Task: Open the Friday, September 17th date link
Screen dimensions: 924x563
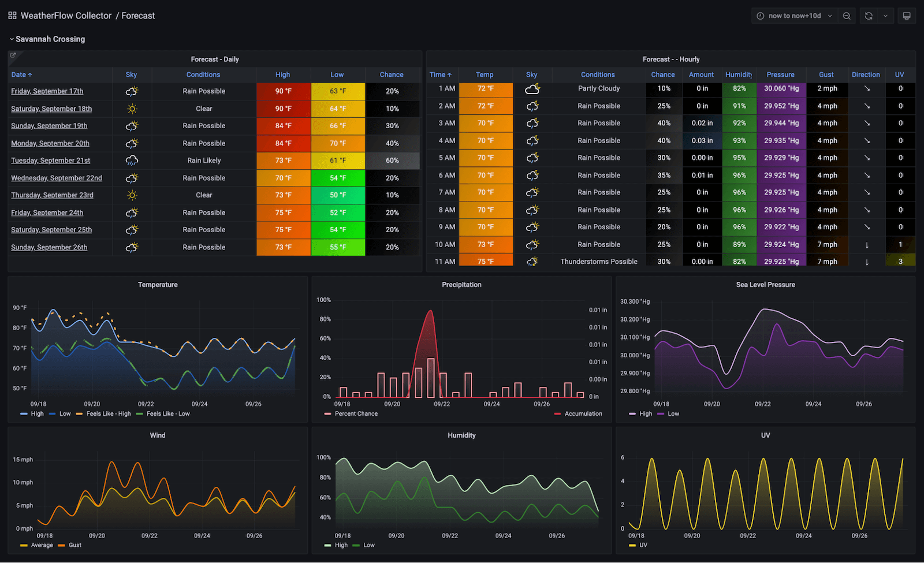Action: [x=47, y=91]
